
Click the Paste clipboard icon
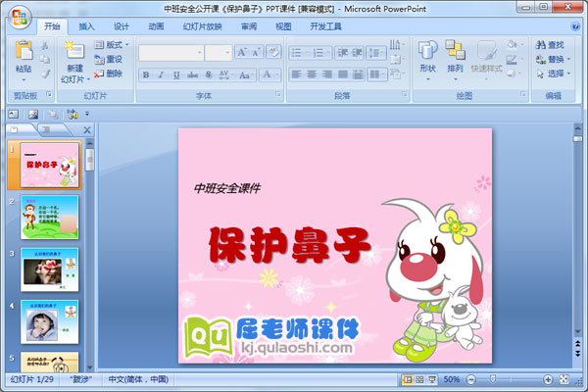(x=24, y=50)
